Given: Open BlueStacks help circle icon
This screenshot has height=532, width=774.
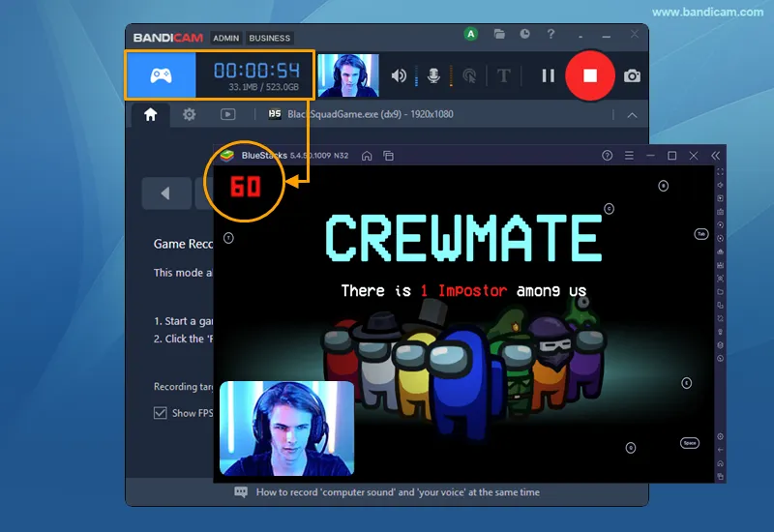Looking at the screenshot, I should coord(608,156).
